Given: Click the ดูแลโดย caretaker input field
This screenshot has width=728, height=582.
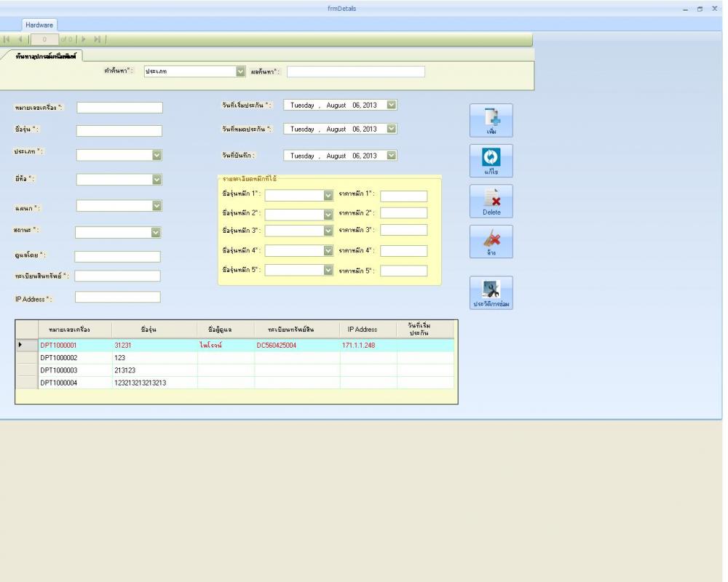Looking at the screenshot, I should pos(117,257).
